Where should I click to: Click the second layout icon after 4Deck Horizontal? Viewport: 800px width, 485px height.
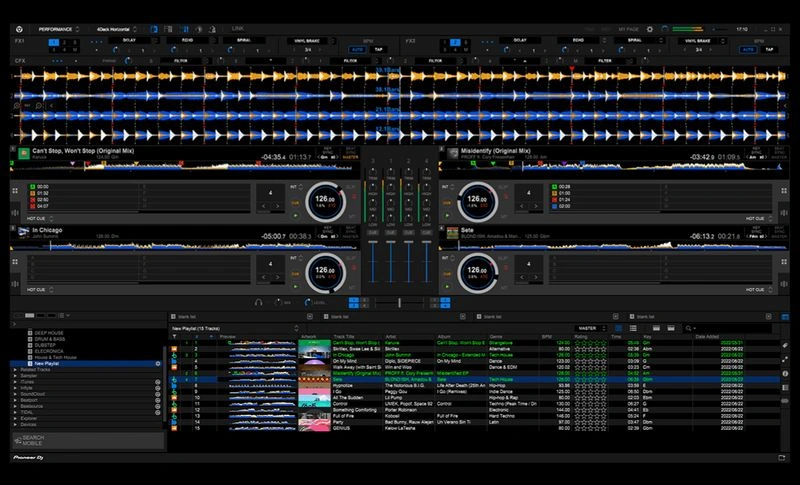(168, 30)
